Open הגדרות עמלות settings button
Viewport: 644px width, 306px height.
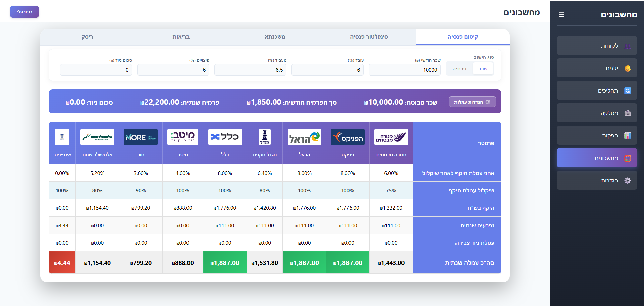click(473, 102)
